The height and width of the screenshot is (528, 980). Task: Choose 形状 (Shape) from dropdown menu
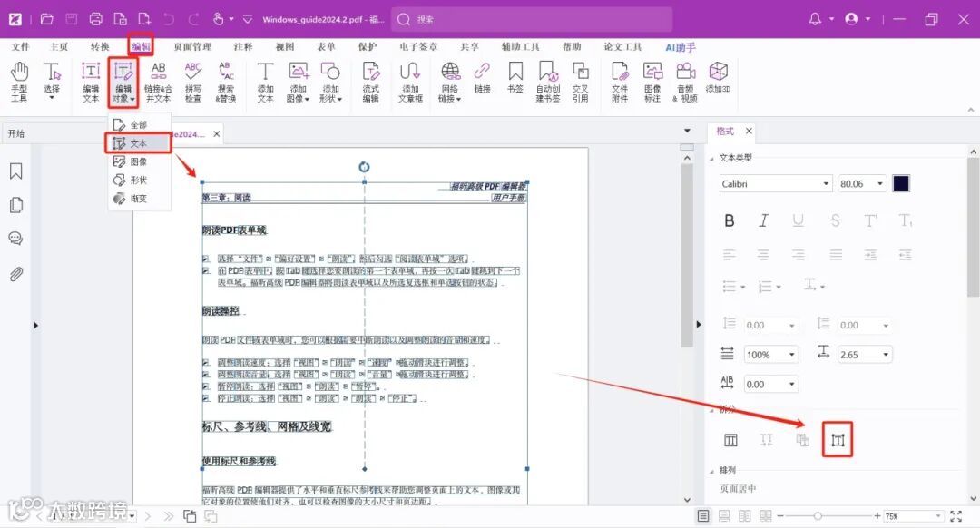click(x=138, y=180)
